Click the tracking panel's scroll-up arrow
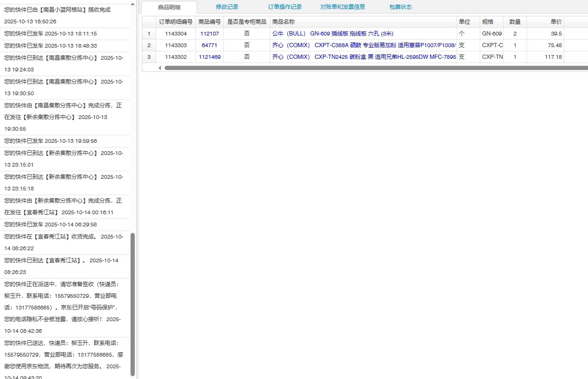Screen dimensions: 588x379 (x=132, y=4)
